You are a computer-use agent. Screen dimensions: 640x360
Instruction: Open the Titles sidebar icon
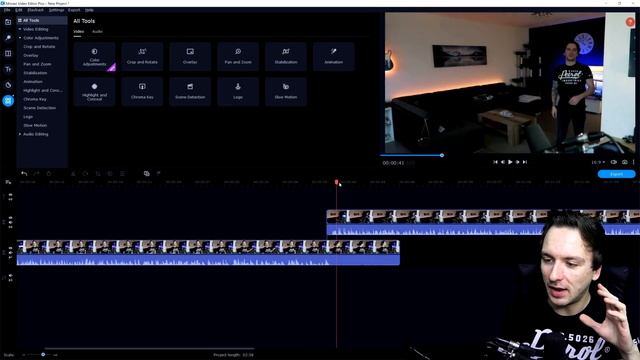tap(8, 69)
